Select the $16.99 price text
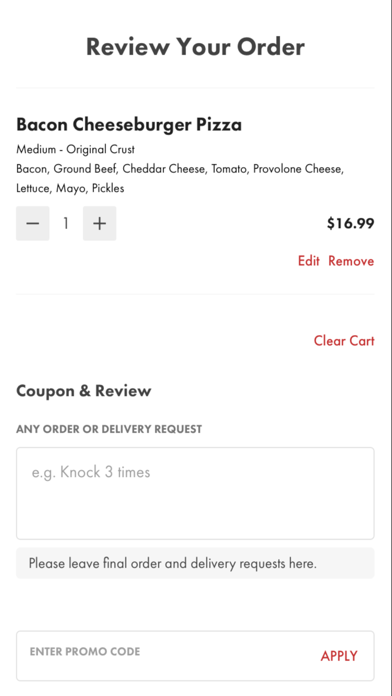Viewport: 392px width, 696px height. pos(351,223)
